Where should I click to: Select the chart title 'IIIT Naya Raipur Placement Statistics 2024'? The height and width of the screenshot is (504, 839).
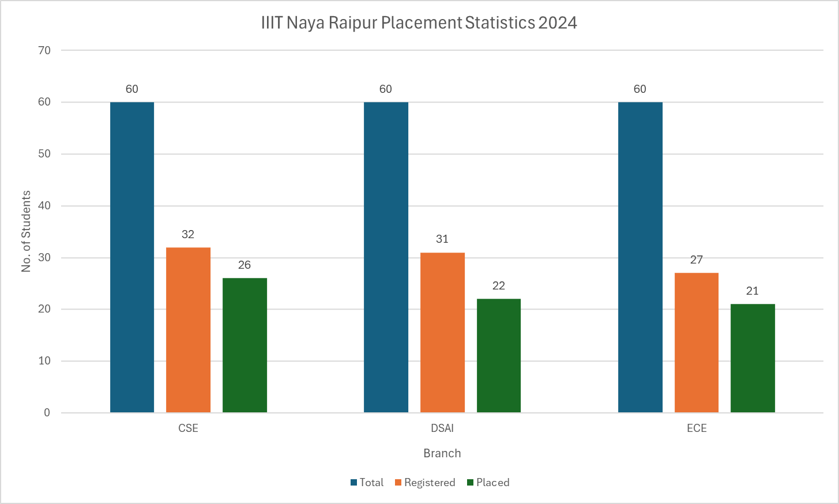[419, 22]
